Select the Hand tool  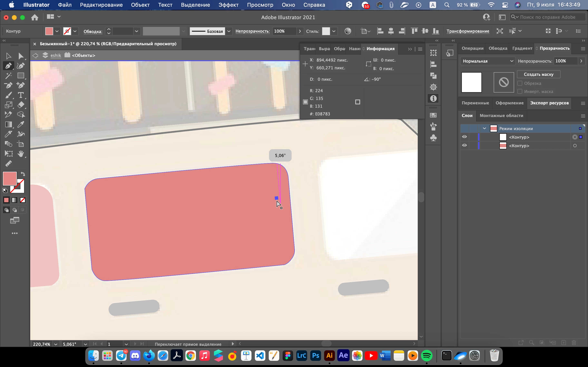coord(21,153)
